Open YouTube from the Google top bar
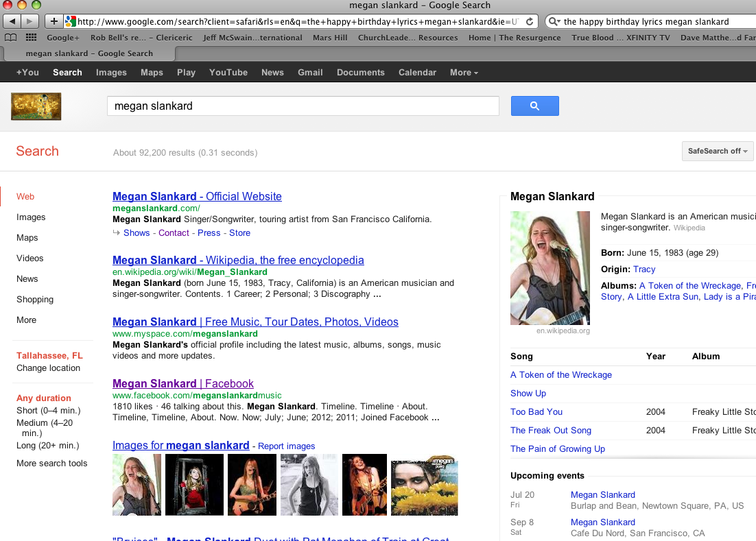This screenshot has width=756, height=541. tap(228, 72)
